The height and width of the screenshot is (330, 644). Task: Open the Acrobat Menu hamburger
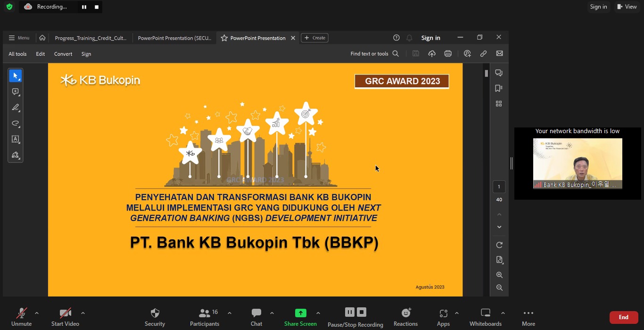point(19,38)
